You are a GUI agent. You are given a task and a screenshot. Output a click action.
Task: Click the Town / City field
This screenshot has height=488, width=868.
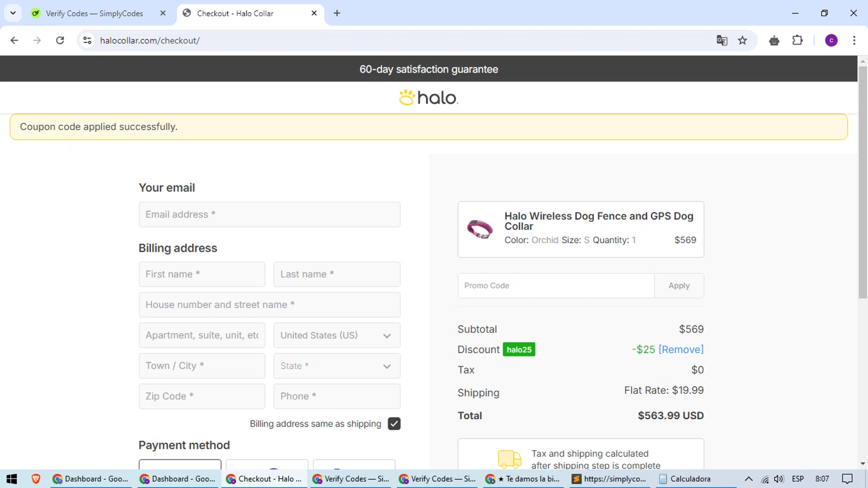click(202, 366)
